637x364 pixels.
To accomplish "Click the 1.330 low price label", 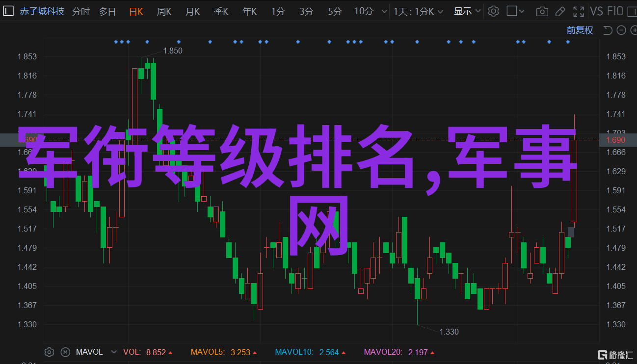I will point(449,332).
